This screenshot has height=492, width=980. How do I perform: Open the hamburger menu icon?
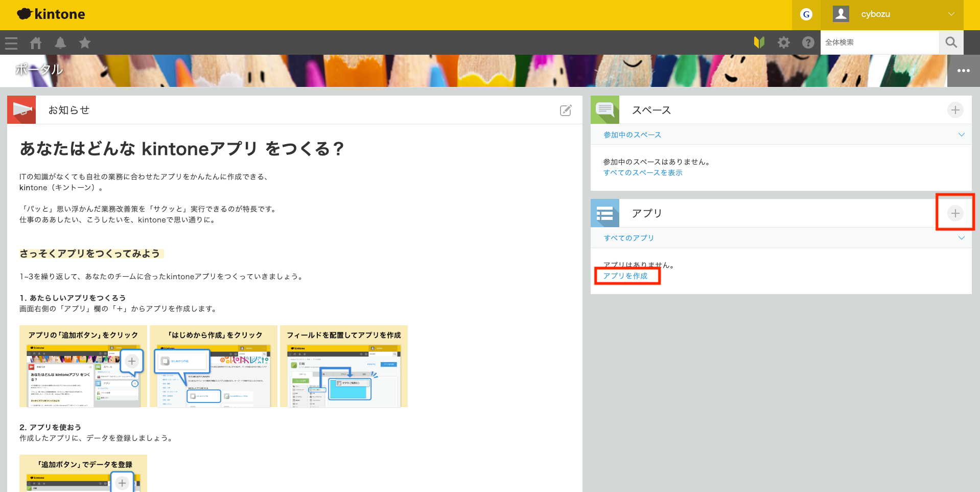[11, 43]
